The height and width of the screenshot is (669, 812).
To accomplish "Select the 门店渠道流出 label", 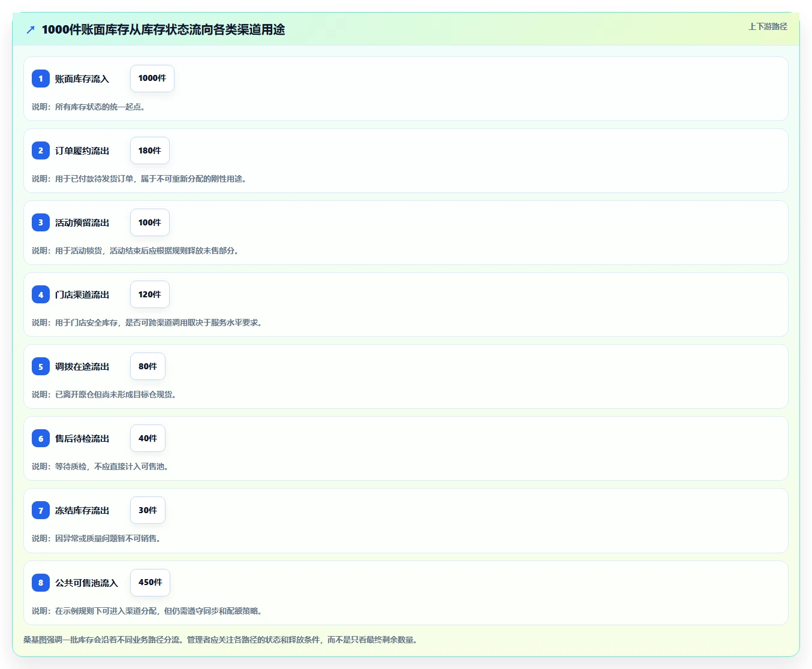I will pos(82,295).
